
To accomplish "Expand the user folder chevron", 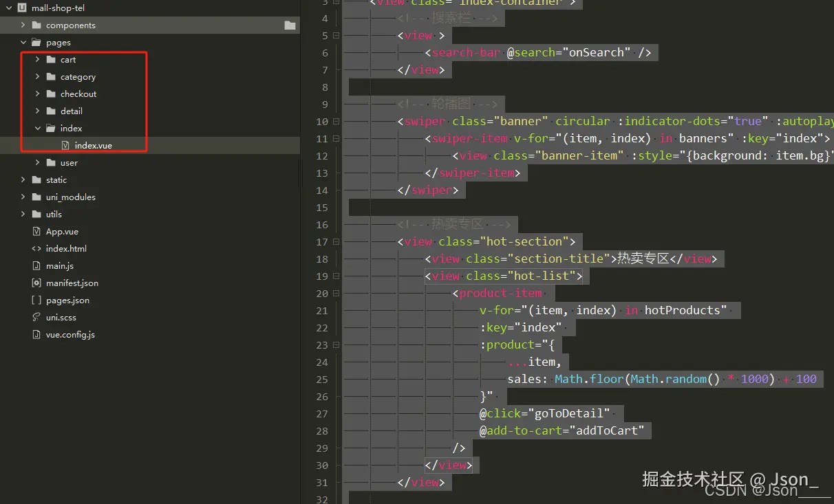I will click(37, 163).
